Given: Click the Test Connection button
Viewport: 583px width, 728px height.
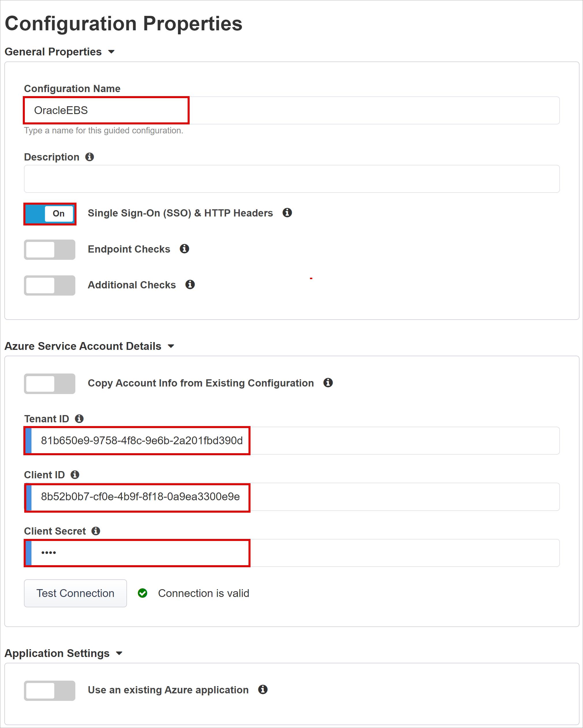Looking at the screenshot, I should tap(76, 592).
